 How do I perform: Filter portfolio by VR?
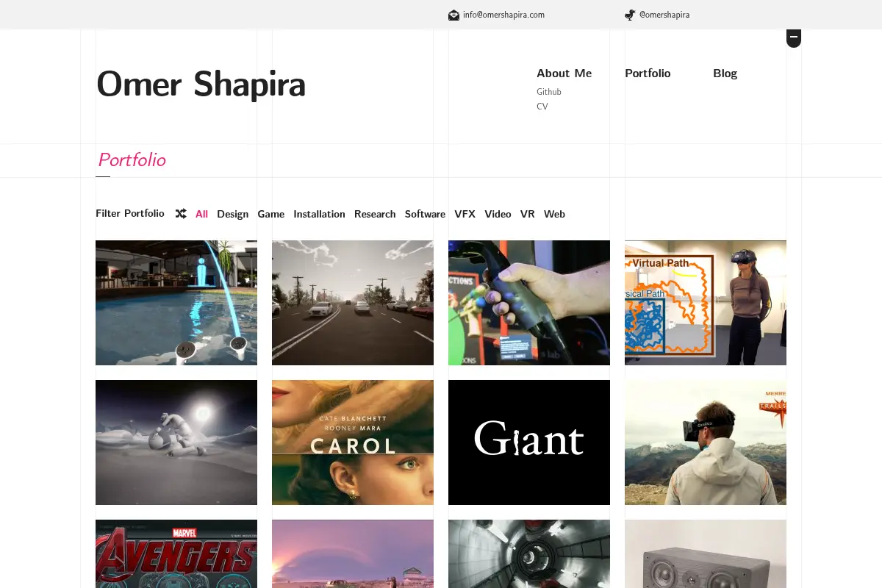click(x=527, y=214)
